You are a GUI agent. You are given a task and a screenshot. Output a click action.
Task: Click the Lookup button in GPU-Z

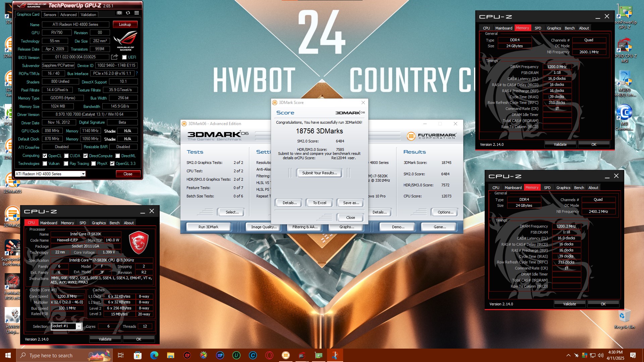click(125, 24)
